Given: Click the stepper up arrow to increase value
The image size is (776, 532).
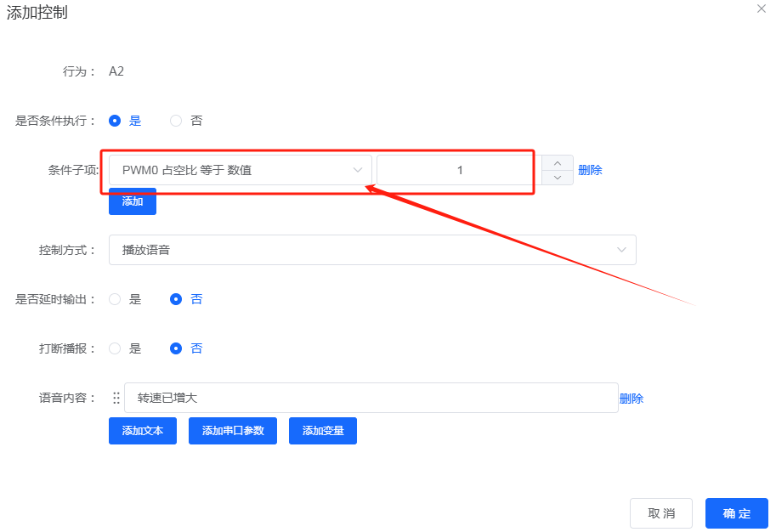Looking at the screenshot, I should [557, 163].
